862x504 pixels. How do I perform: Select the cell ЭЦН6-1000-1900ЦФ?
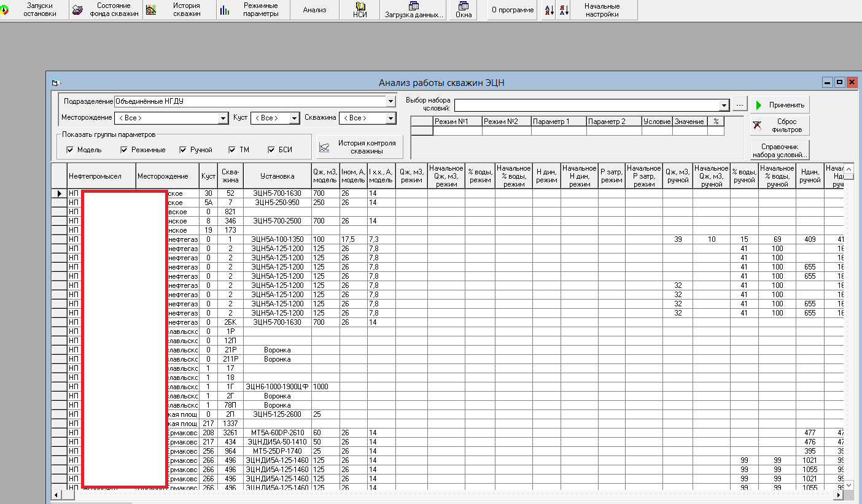click(x=277, y=387)
